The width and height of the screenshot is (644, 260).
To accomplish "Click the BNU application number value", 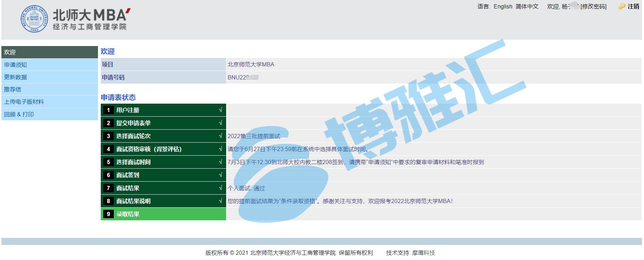I will tap(243, 77).
